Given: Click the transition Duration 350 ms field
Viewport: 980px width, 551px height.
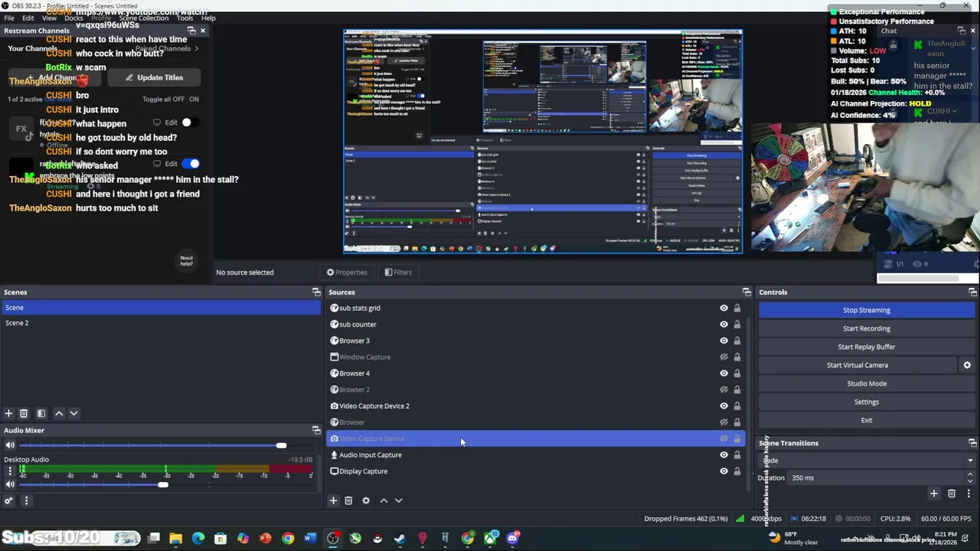Looking at the screenshot, I should coord(877,478).
